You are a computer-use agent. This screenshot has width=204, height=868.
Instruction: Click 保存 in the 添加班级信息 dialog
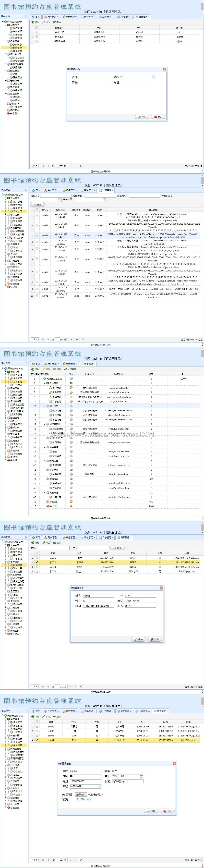click(x=142, y=117)
